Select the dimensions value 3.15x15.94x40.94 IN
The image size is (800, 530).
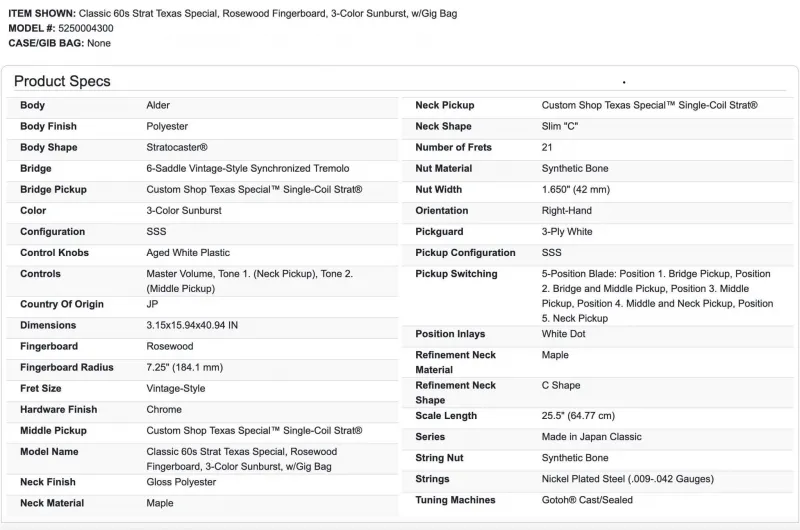pyautogui.click(x=192, y=325)
